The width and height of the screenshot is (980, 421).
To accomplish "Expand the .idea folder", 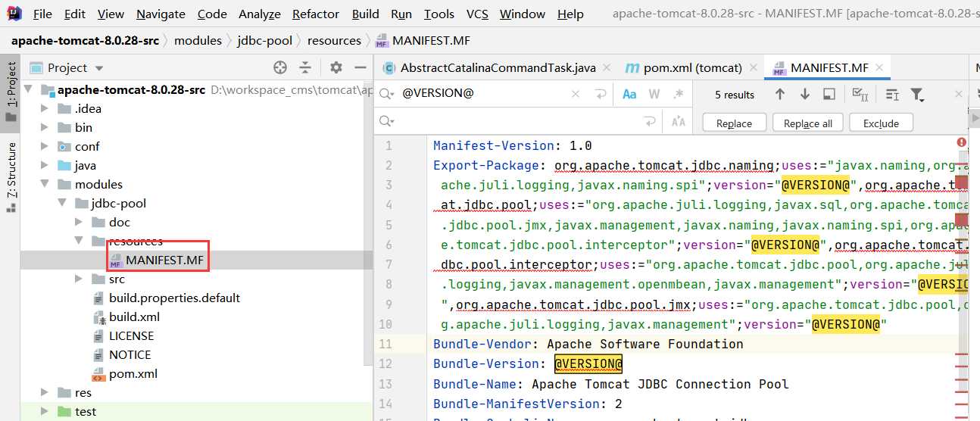I will point(46,108).
